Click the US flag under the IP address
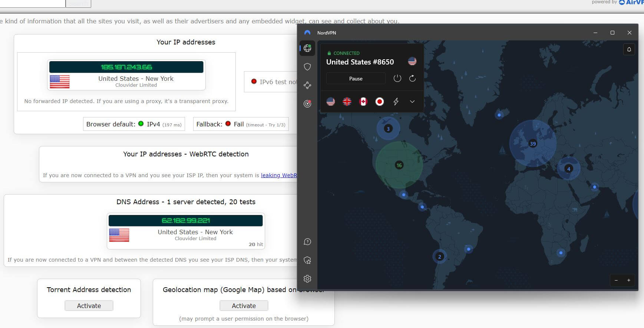This screenshot has width=644, height=328. 59,82
